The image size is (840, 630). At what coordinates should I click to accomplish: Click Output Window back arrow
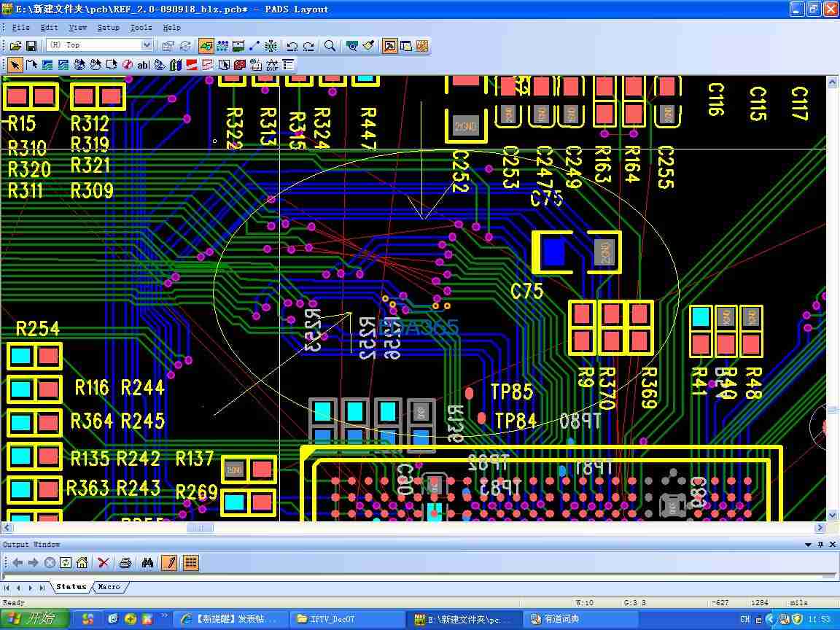(x=17, y=563)
